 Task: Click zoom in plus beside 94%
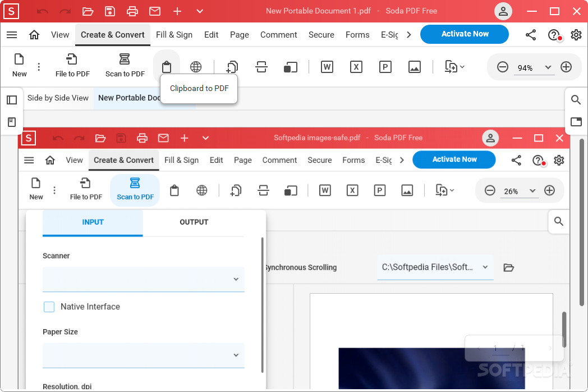click(566, 67)
